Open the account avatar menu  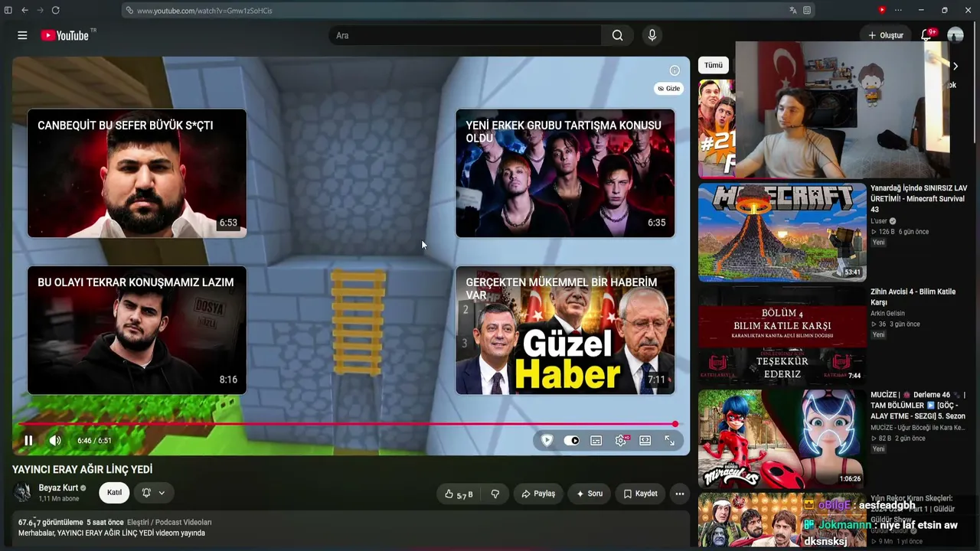coord(955,35)
